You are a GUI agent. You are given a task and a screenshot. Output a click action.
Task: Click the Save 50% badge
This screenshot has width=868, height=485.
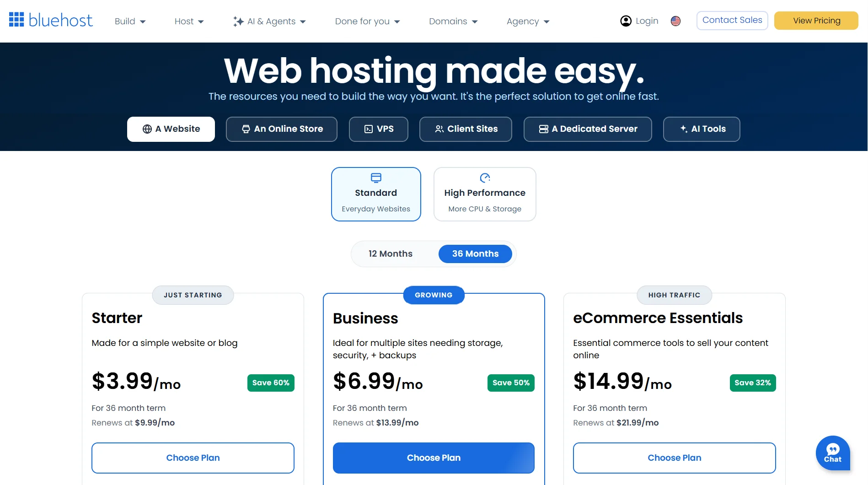[511, 383]
